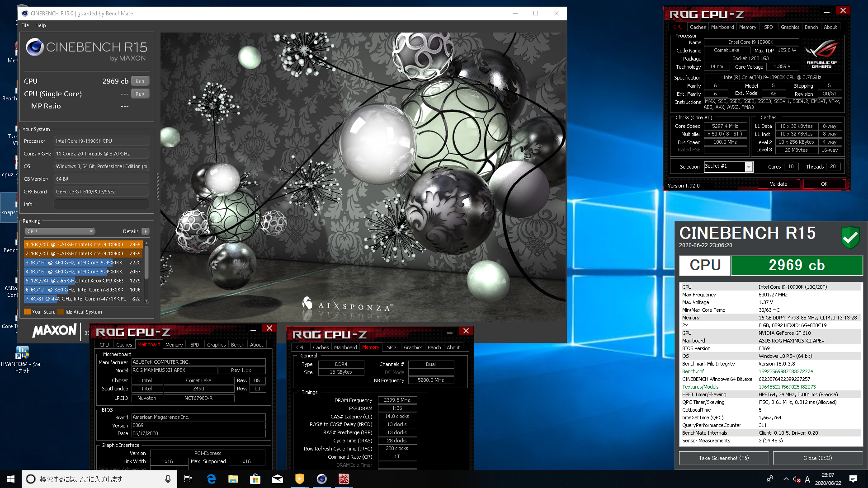This screenshot has height=488, width=868.
Task: Open the Windows Start menu
Action: coord(11,479)
